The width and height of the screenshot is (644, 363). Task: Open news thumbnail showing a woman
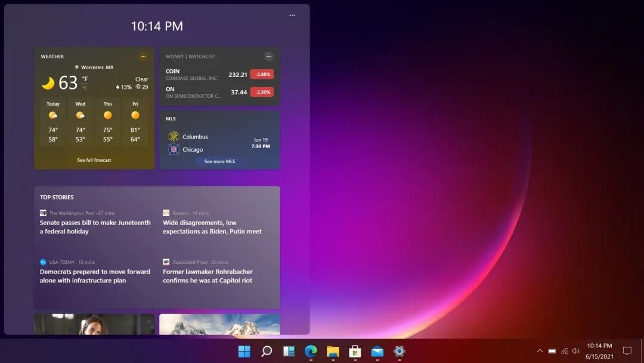[94, 324]
